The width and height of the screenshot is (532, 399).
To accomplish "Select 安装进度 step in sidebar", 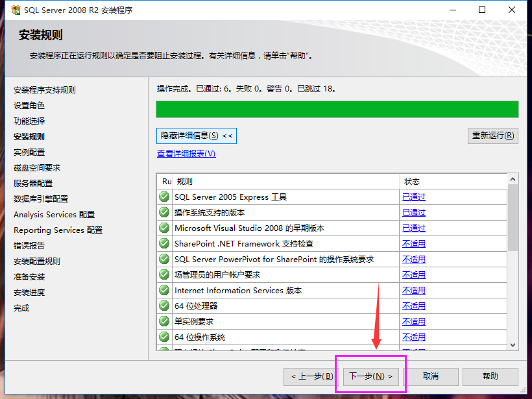I will point(29,293).
